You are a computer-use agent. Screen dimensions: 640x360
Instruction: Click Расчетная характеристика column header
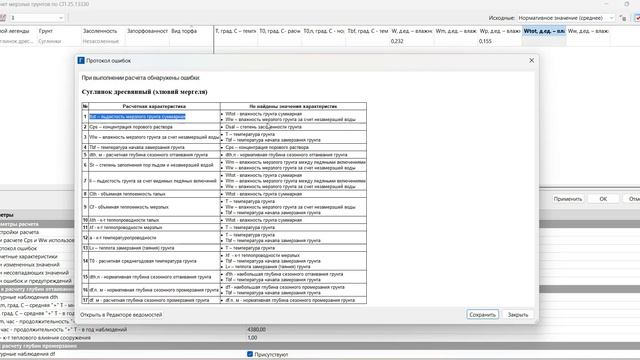tap(154, 106)
